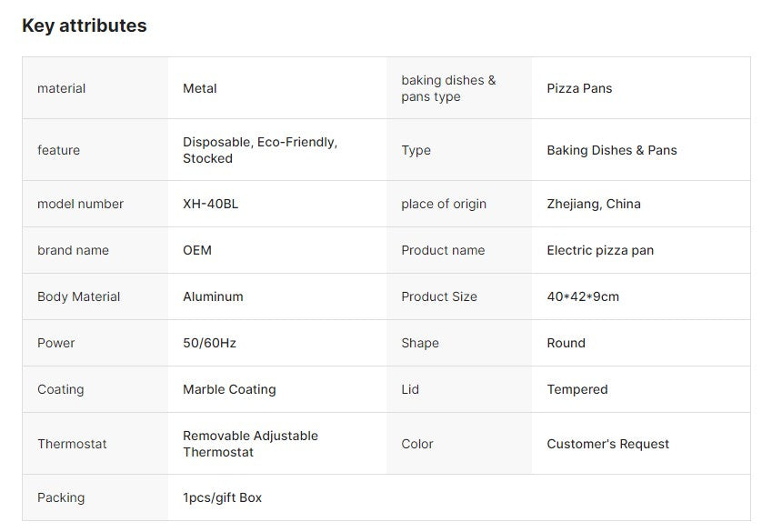This screenshot has height=532, width=762.
Task: Click the baking dishes & pans type label
Action: pos(448,88)
